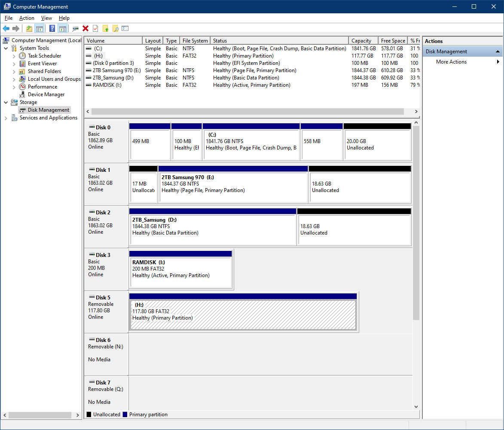Click More Actions in Actions pane
Image resolution: width=504 pixels, height=430 pixels.
[x=451, y=62]
